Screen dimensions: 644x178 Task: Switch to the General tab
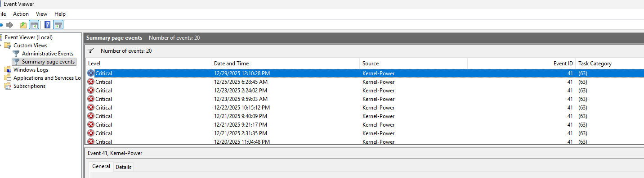[x=101, y=166]
